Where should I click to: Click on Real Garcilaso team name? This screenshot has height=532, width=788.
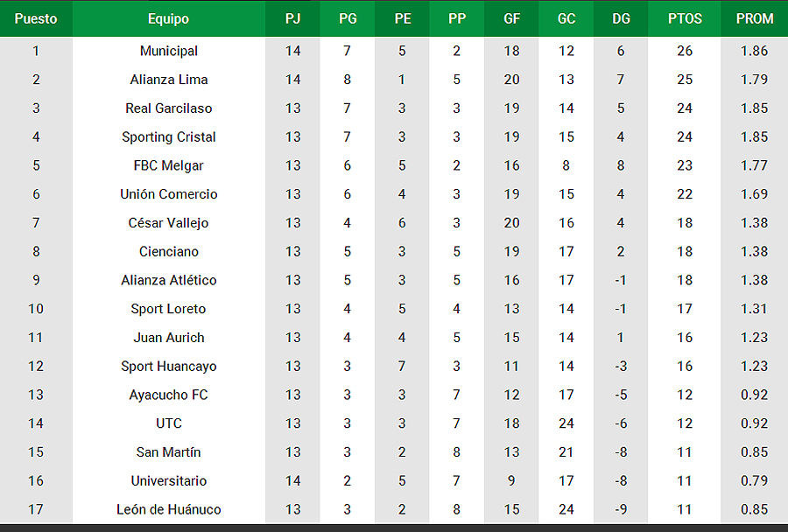169,108
